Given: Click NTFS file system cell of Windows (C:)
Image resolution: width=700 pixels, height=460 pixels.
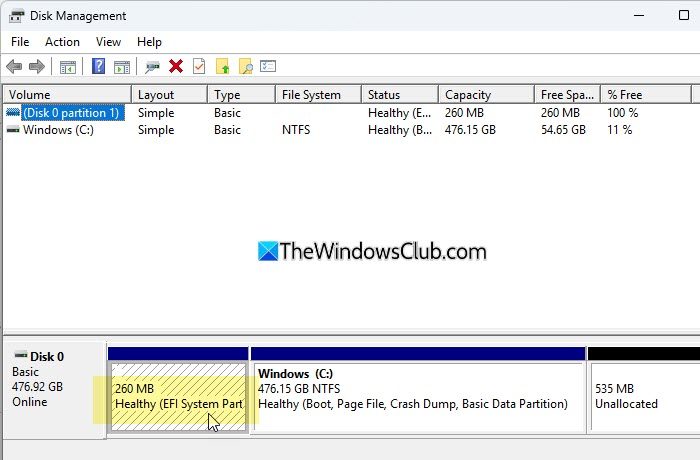Looking at the screenshot, I should [x=296, y=130].
